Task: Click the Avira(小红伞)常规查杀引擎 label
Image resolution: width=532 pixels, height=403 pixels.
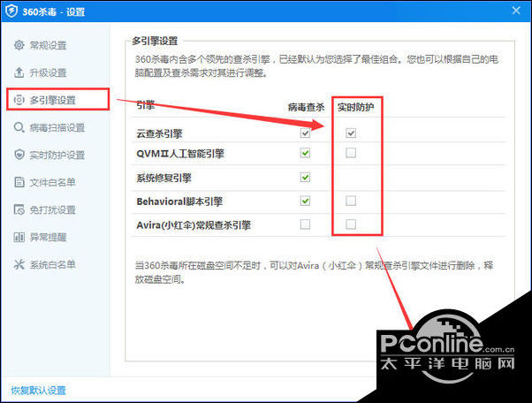Action: pyautogui.click(x=194, y=224)
